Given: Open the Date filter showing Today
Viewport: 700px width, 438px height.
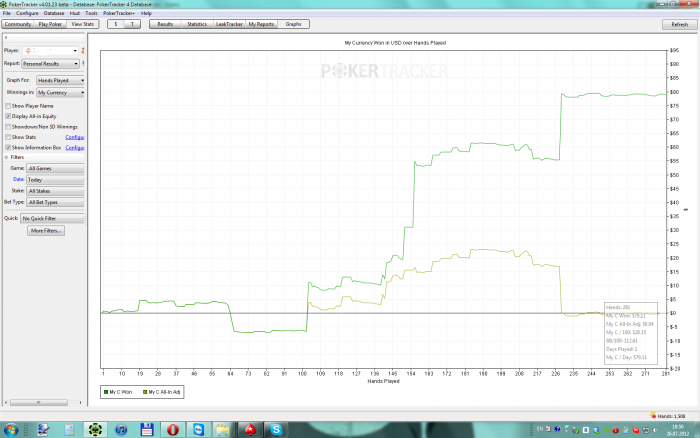Looking at the screenshot, I should (55, 179).
